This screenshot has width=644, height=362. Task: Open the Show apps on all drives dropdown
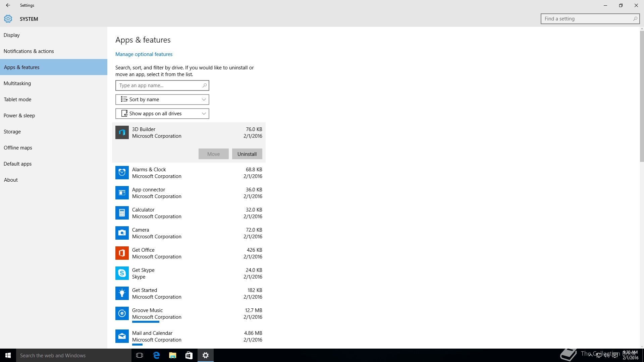point(162,114)
